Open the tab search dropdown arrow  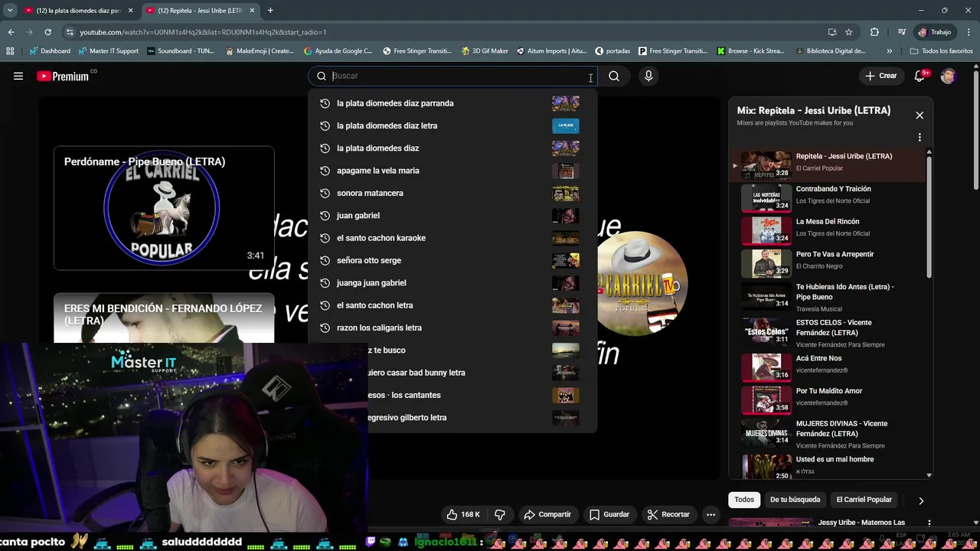[x=9, y=11]
